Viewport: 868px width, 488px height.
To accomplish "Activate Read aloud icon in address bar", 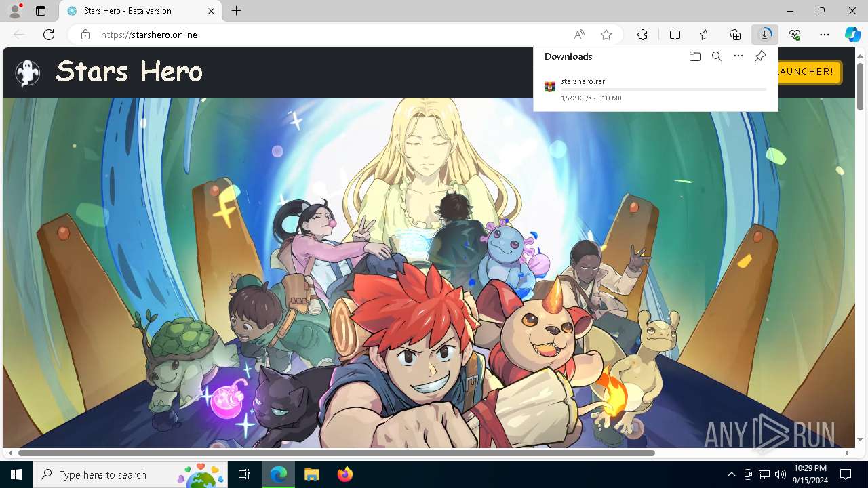I will tap(579, 35).
